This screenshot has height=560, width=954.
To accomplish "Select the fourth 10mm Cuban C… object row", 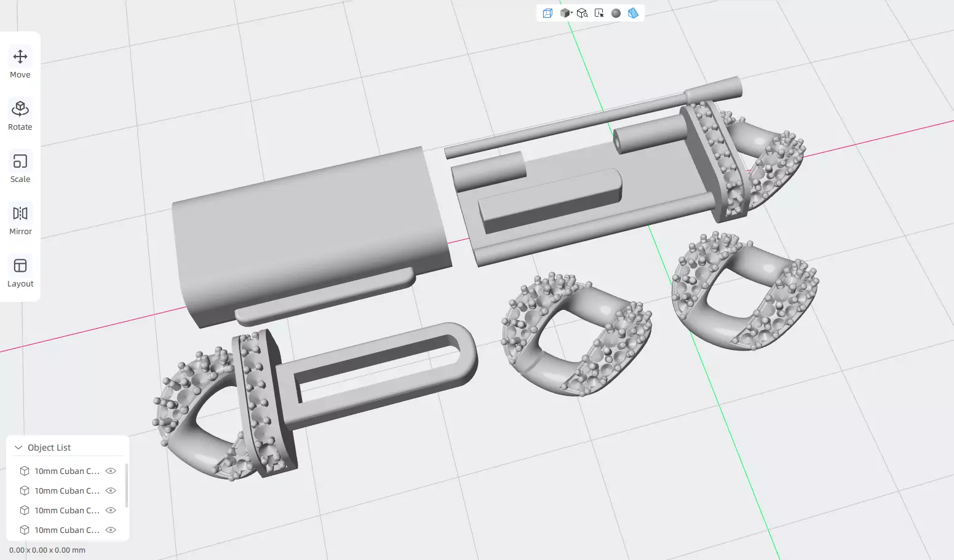I will (68, 530).
